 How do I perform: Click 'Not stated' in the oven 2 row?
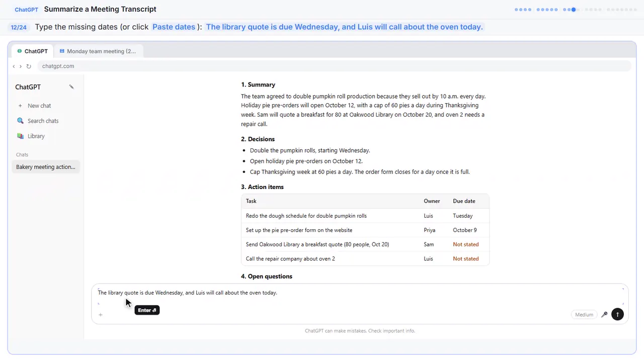[466, 259]
